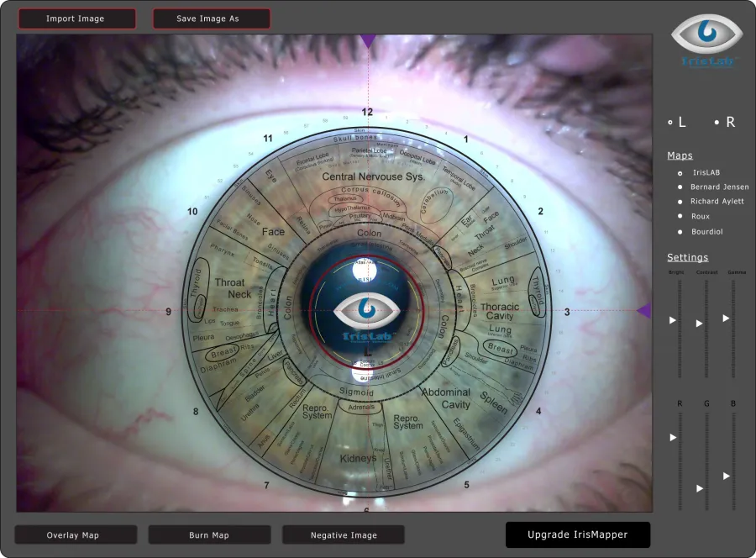Click the red R channel slider handle

tap(673, 438)
